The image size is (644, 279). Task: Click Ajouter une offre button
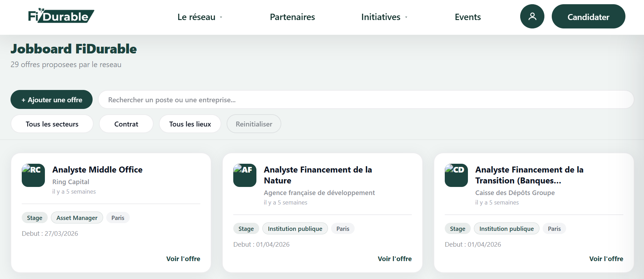pos(52,100)
